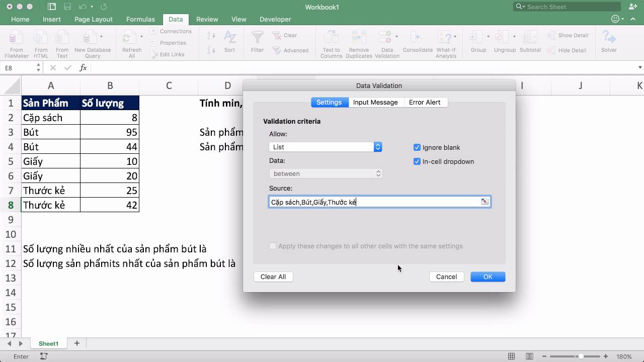Apply the Filter tool

pyautogui.click(x=257, y=43)
